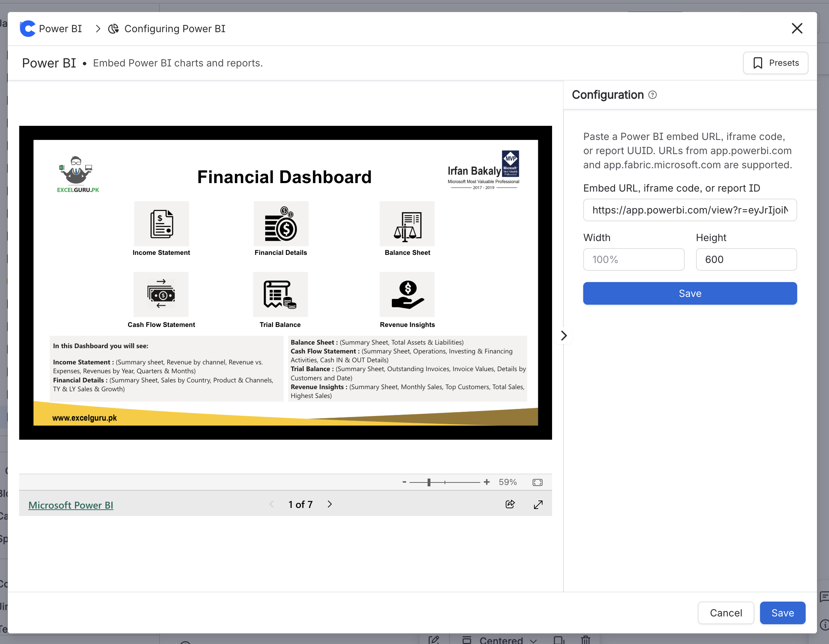Open the Balance Sheet scales icon
Image resolution: width=829 pixels, height=644 pixels.
tap(407, 224)
